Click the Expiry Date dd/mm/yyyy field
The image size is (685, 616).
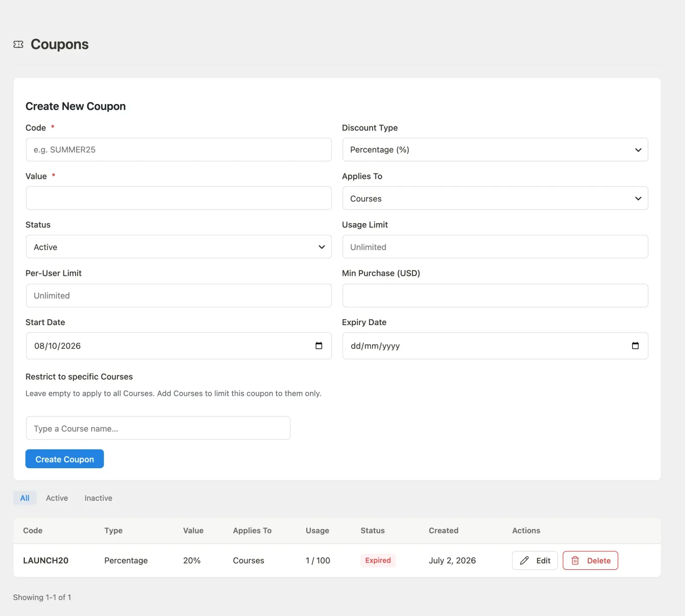point(495,346)
